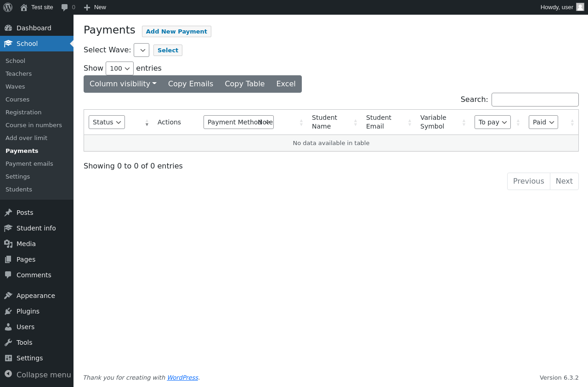Sort by the To pay column arrows
588x387 pixels.
(x=518, y=123)
